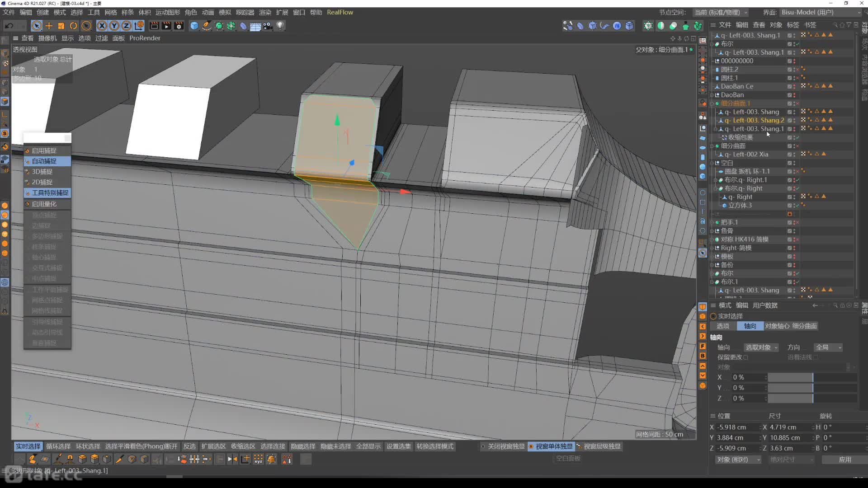
Task: Open the RealFlow menu
Action: (x=340, y=12)
